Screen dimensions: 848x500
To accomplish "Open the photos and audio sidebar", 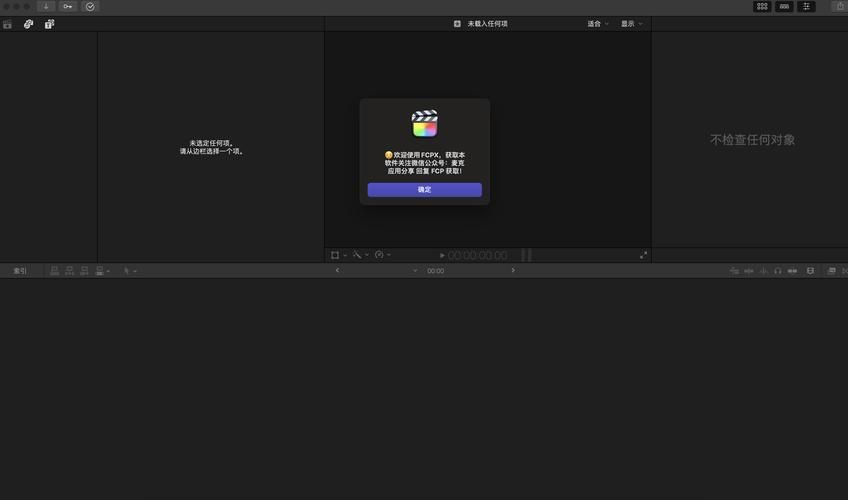I will click(28, 24).
